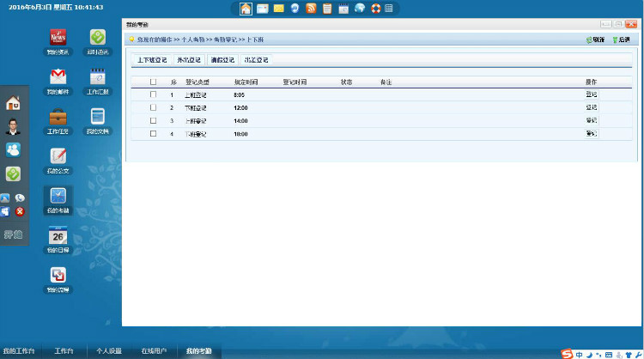The height and width of the screenshot is (359, 644).
Task: Check the checkbox for row 3 at 14:00
Action: tap(153, 121)
